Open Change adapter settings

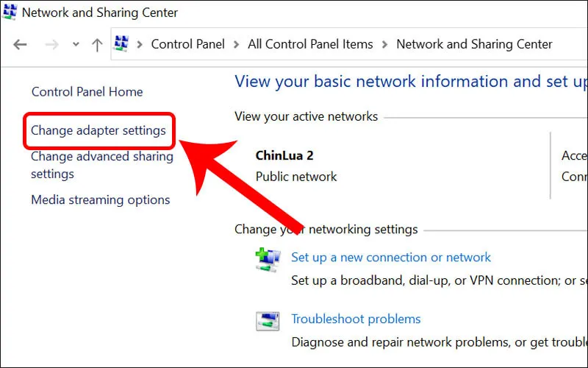coord(98,131)
